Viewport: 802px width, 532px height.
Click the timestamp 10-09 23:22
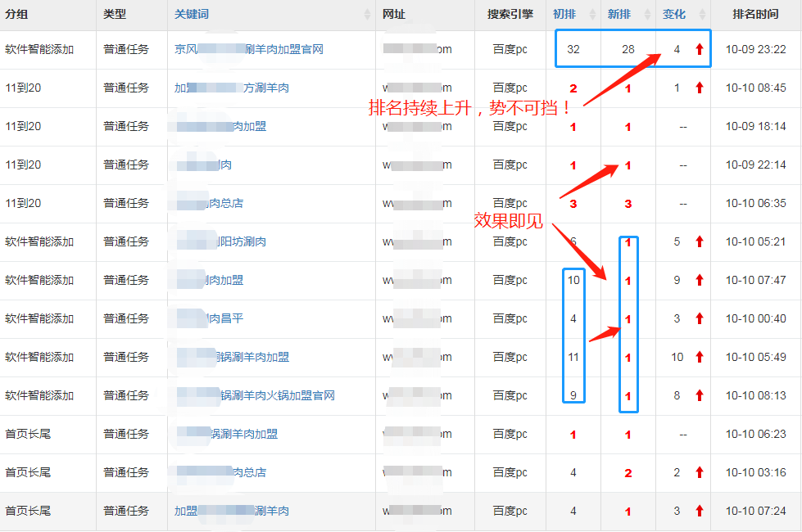point(755,49)
